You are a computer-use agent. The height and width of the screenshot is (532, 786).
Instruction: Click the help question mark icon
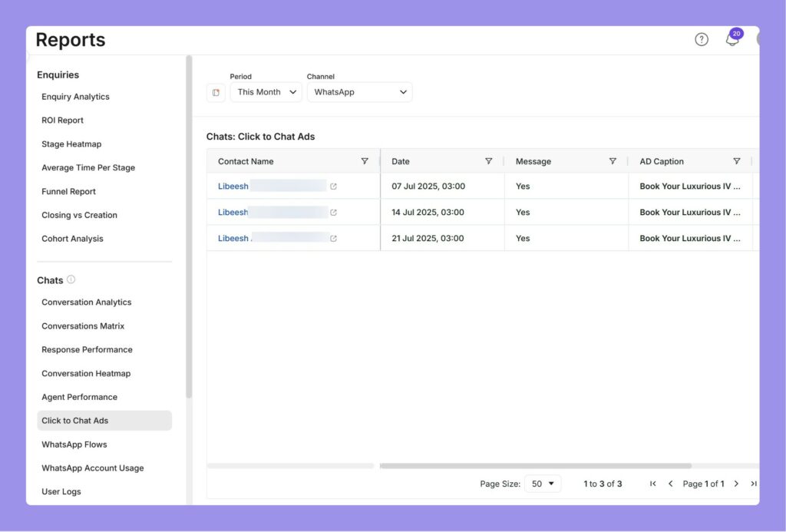[701, 38]
